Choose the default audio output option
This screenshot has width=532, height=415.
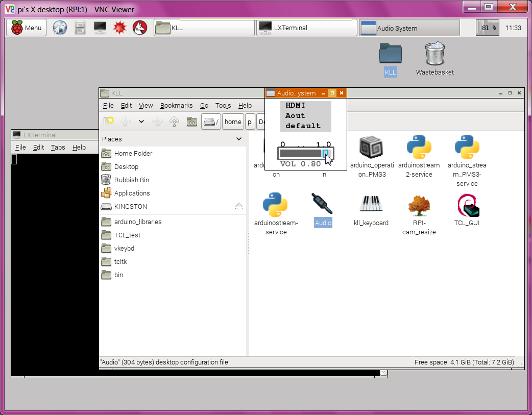303,126
